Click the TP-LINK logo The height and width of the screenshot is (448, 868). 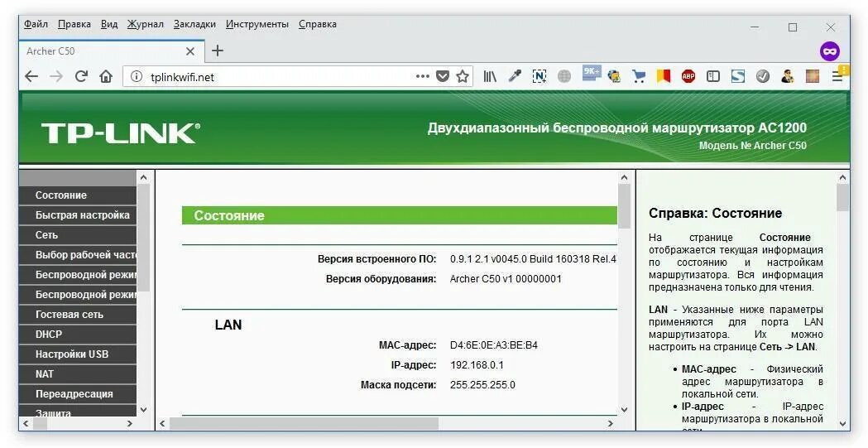pyautogui.click(x=121, y=133)
